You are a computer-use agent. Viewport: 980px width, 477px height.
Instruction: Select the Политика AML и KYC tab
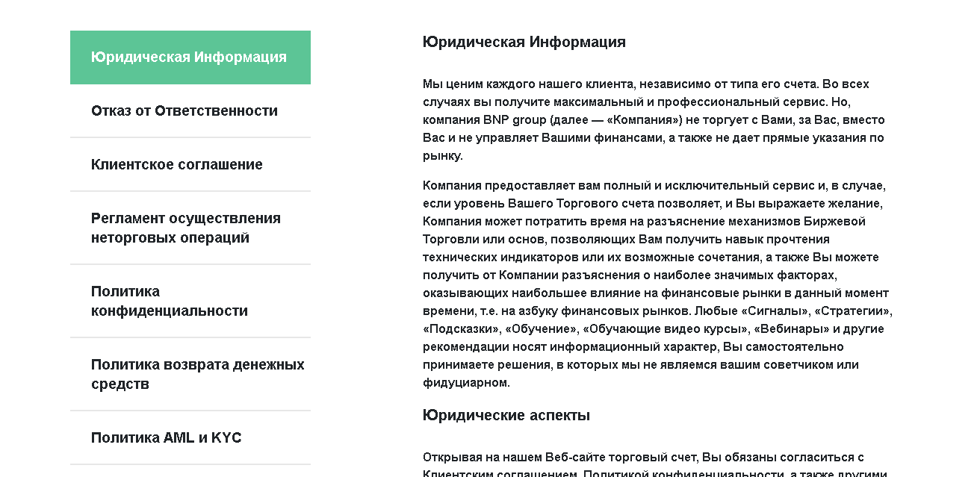coord(167,438)
